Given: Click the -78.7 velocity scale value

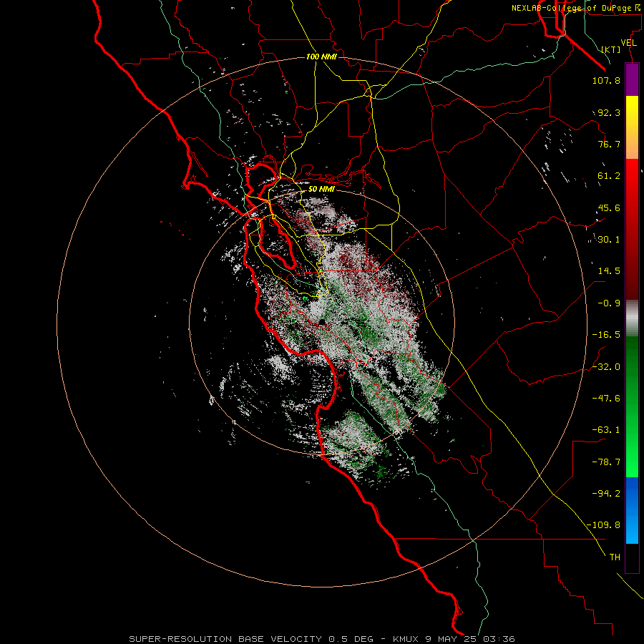Looking at the screenshot, I should coord(606,462).
